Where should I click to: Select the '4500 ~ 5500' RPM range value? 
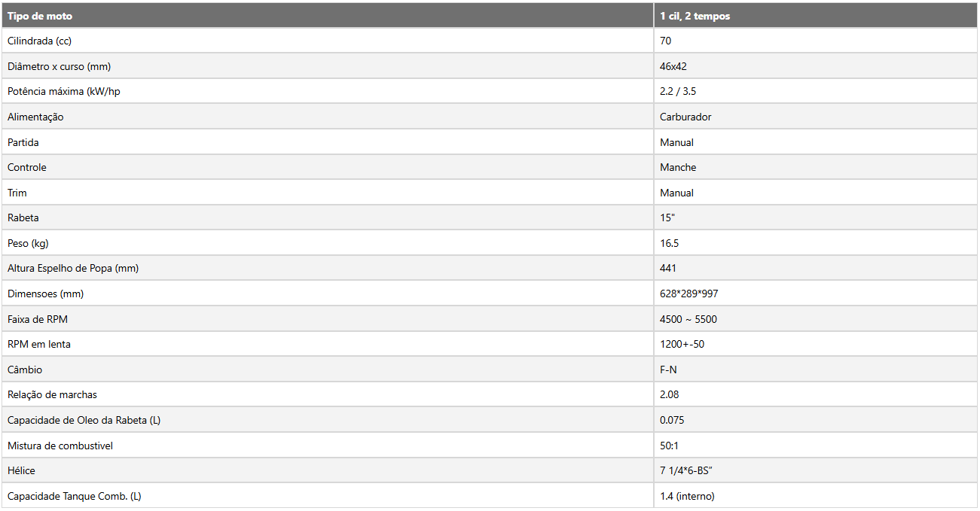(x=816, y=319)
